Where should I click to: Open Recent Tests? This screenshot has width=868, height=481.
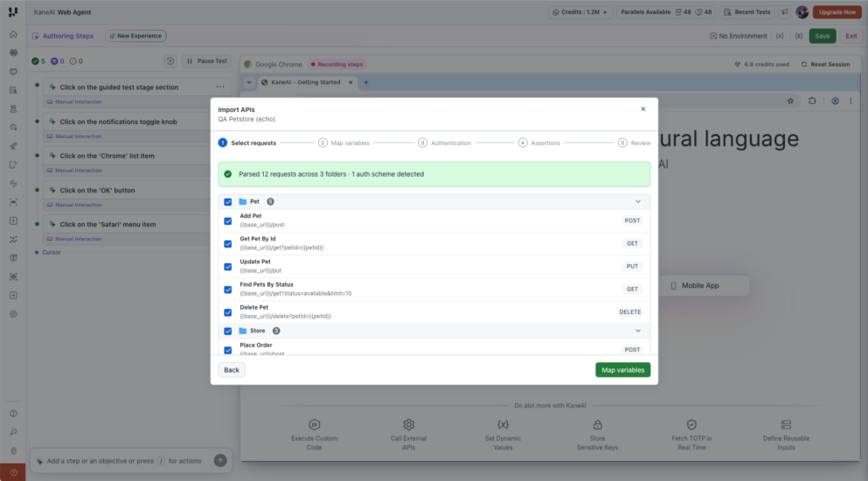click(x=747, y=12)
